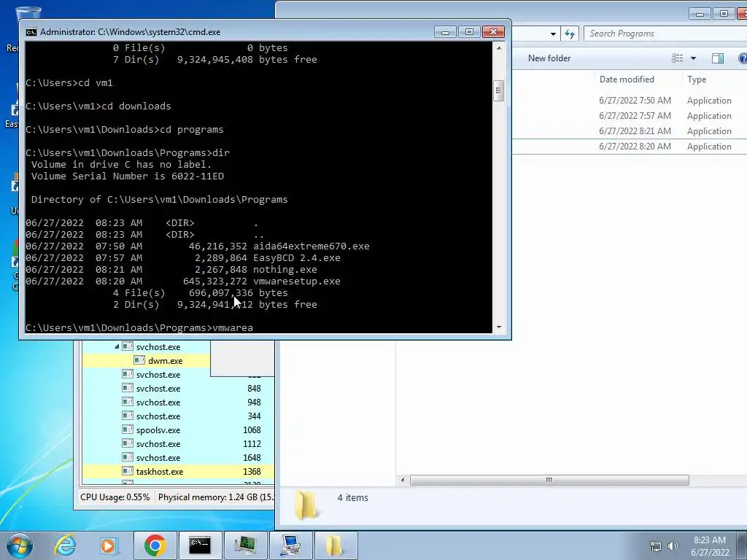This screenshot has height=560, width=747.
Task: Select svchost.exe with PID 1112
Action: [178, 444]
